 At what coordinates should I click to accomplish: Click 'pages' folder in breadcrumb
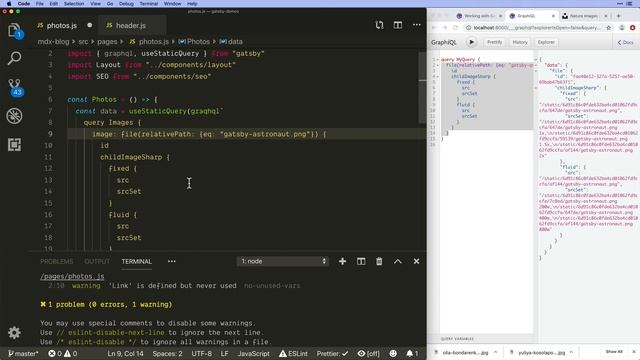[x=107, y=42]
